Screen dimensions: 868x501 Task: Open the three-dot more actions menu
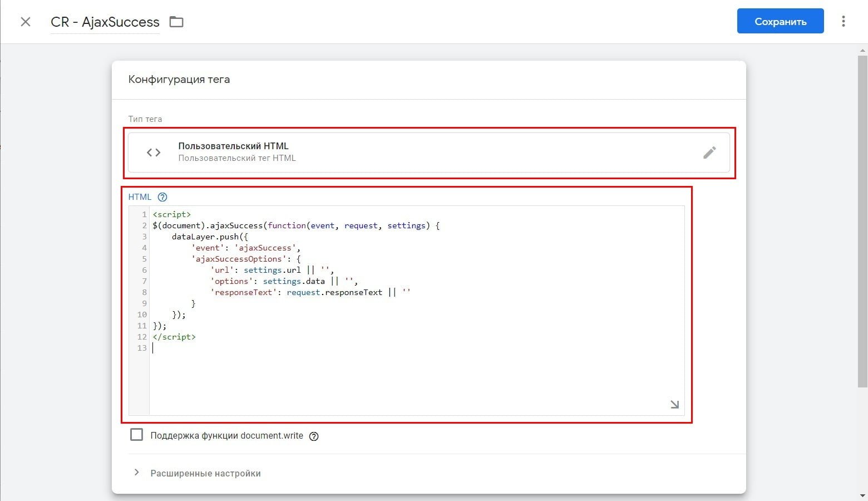click(844, 21)
